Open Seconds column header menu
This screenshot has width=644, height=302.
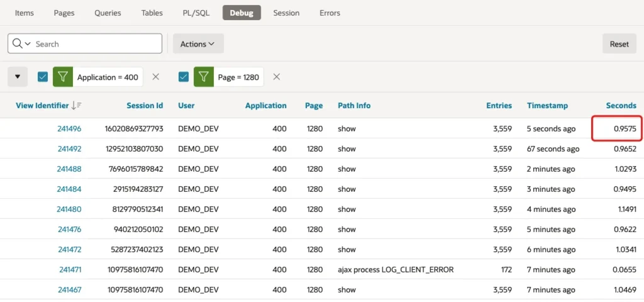click(621, 106)
